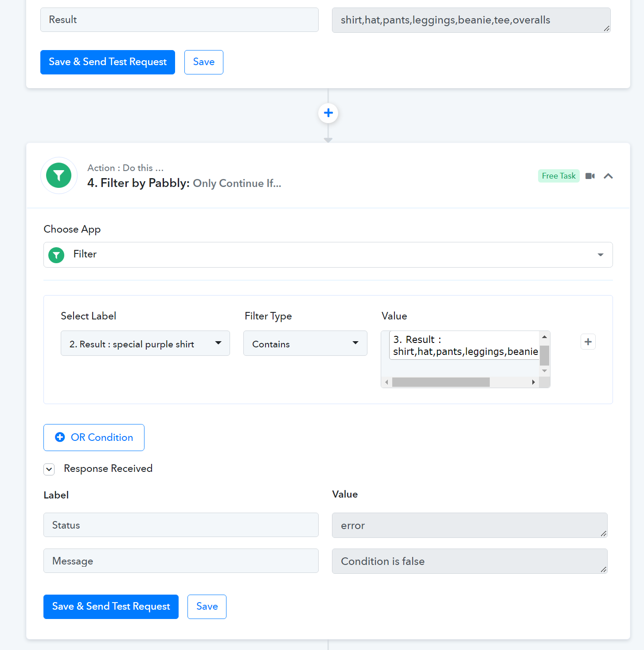This screenshot has width=644, height=650.
Task: Collapse the Response Received section
Action: click(x=49, y=469)
